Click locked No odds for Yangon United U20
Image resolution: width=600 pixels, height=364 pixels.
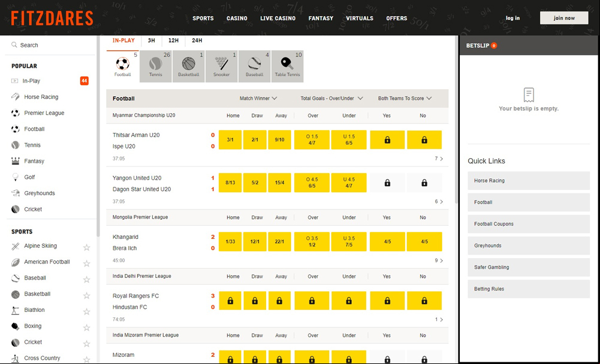424,183
